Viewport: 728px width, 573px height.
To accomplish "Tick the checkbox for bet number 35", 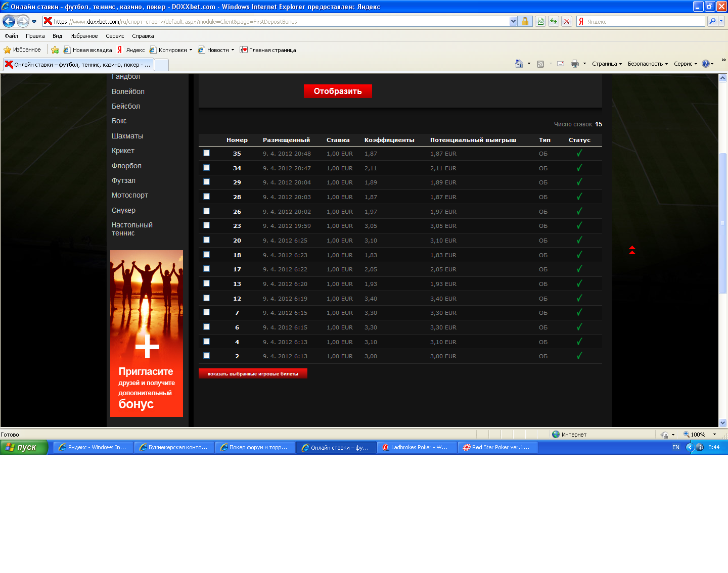I will tap(206, 153).
